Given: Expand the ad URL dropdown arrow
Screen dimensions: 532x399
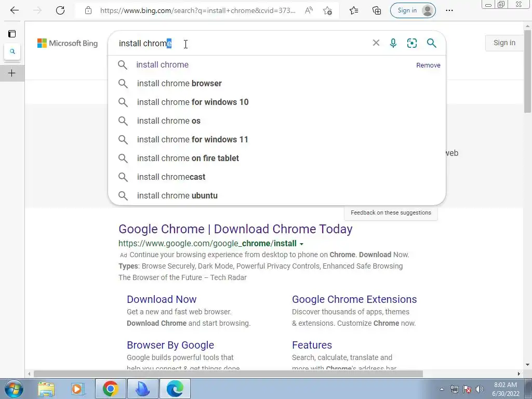Looking at the screenshot, I should click(302, 244).
